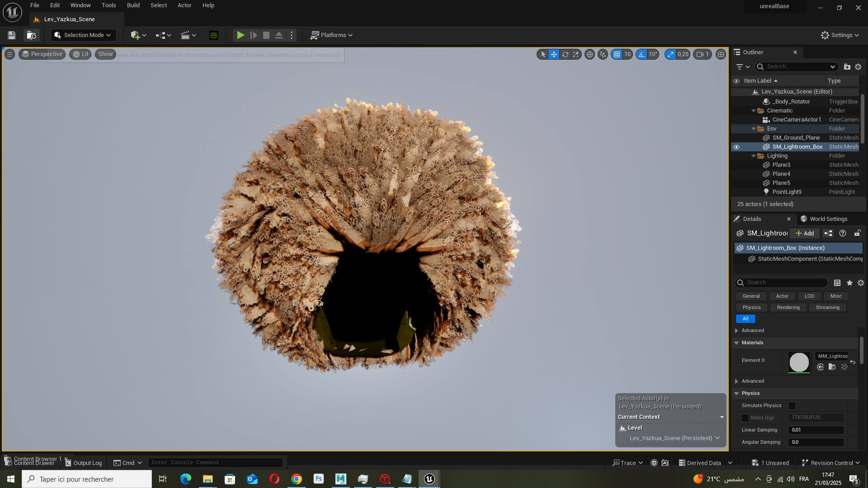Open Content Drawer browse icon in toolbar
This screenshot has width=868, height=488.
coord(31,35)
